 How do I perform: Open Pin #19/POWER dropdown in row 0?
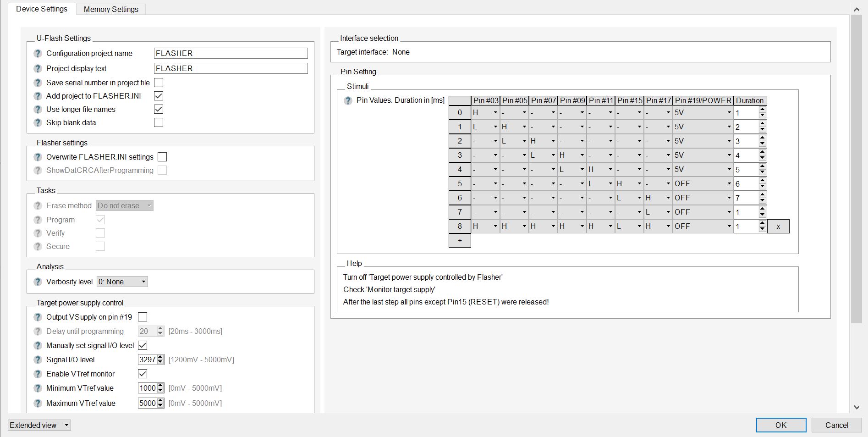pyautogui.click(x=703, y=113)
